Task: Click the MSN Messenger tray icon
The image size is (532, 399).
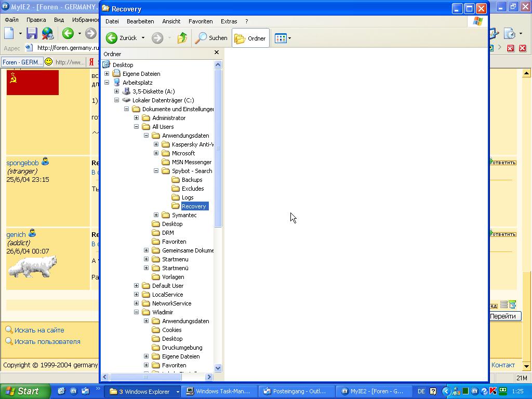Action: tap(457, 391)
